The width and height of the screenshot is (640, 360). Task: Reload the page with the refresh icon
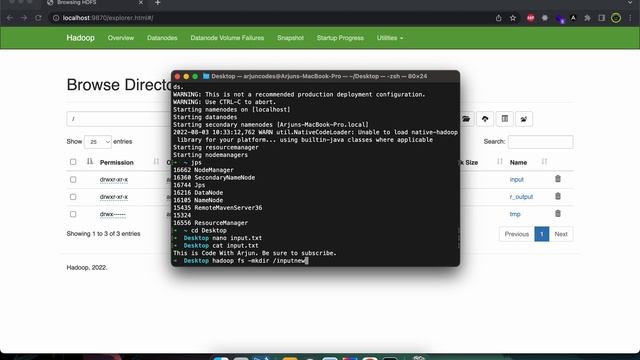point(38,18)
